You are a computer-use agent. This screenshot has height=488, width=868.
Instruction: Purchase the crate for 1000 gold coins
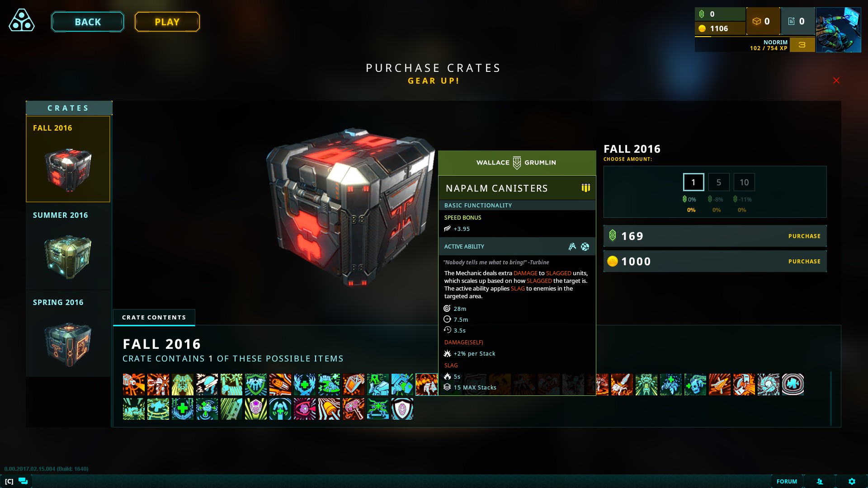[715, 261]
